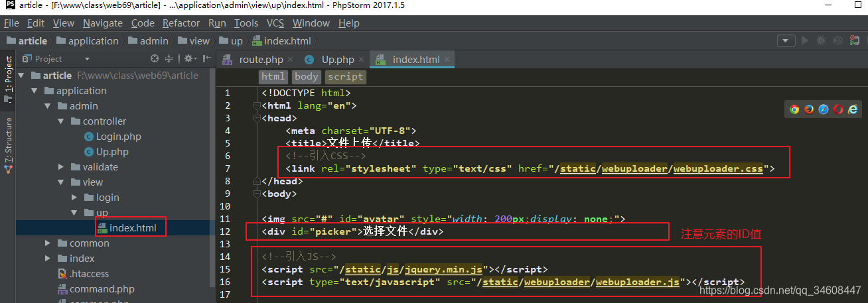Screen dimensions: 868x303
Task: Fold the html tag at line 2
Action: (x=256, y=105)
